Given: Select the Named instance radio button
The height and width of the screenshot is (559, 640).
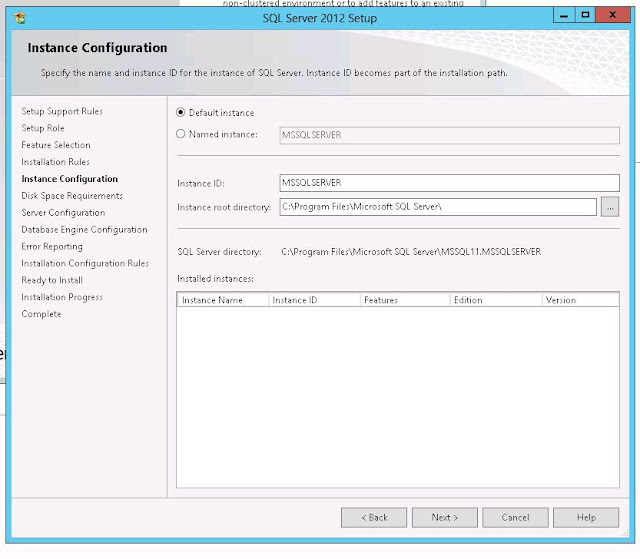Looking at the screenshot, I should coord(180,134).
